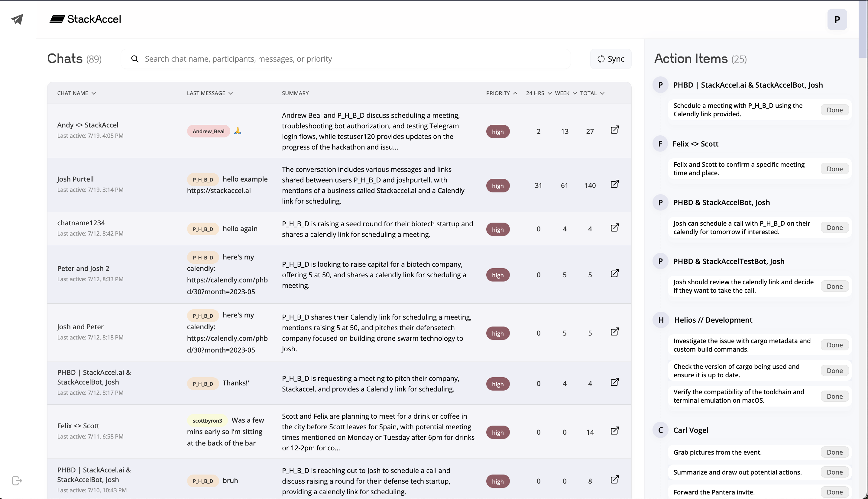Open chatname1234 chat external link icon
The width and height of the screenshot is (868, 499).
click(x=615, y=227)
